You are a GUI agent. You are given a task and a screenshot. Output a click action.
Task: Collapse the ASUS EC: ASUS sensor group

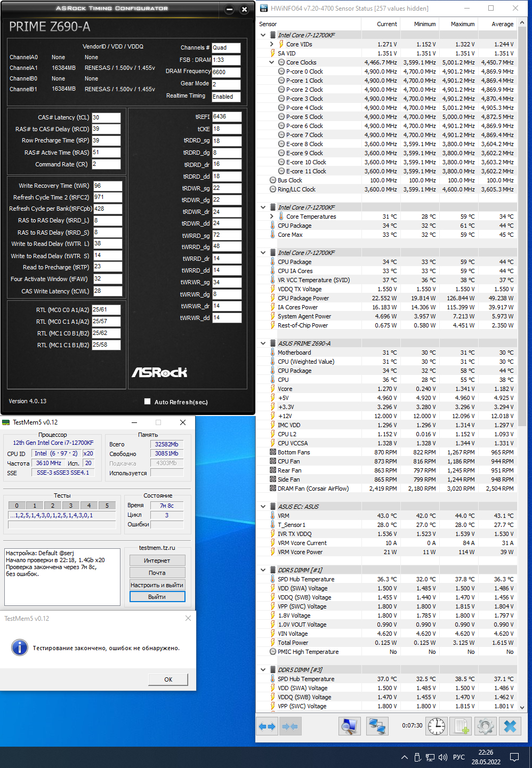(263, 507)
